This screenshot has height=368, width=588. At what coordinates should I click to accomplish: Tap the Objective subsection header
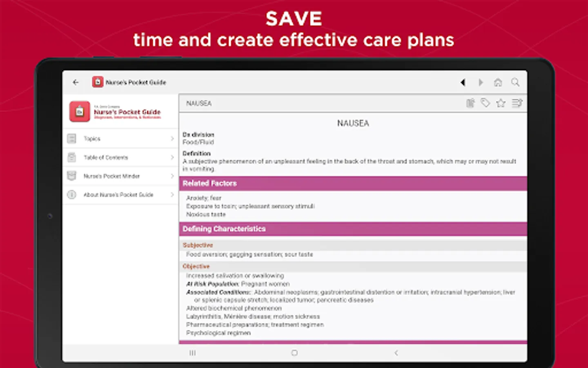(x=353, y=266)
